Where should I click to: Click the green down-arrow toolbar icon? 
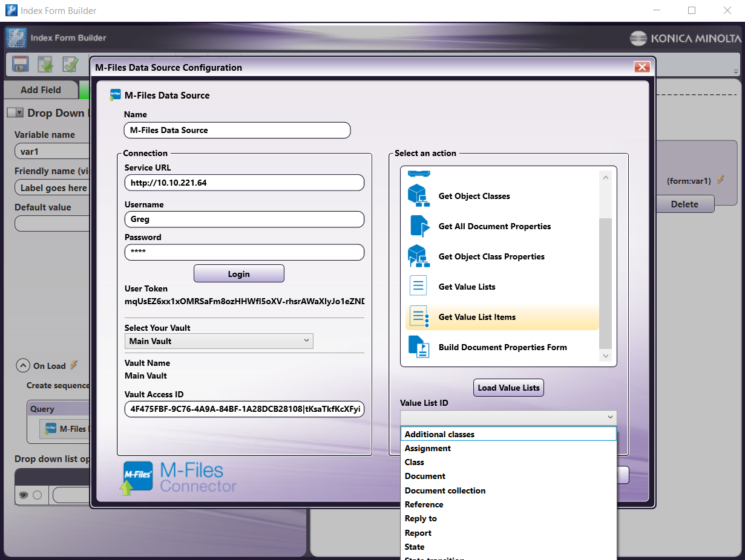click(x=46, y=63)
